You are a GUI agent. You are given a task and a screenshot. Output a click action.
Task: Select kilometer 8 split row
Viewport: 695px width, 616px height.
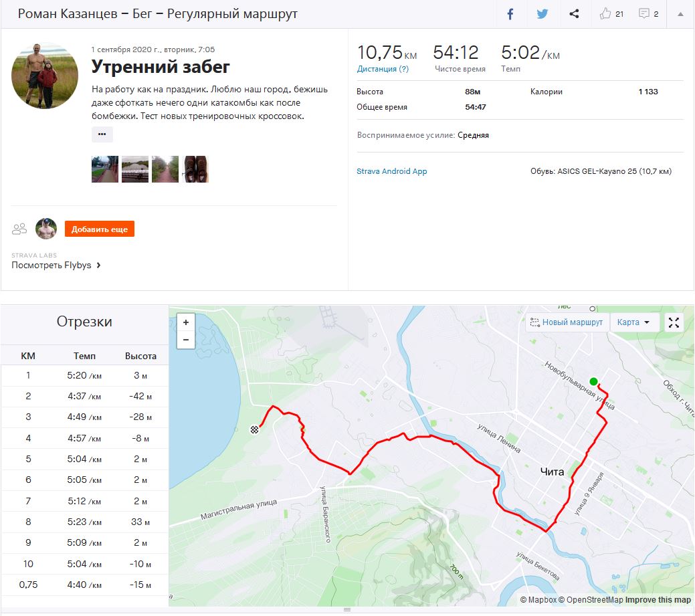pyautogui.click(x=84, y=522)
